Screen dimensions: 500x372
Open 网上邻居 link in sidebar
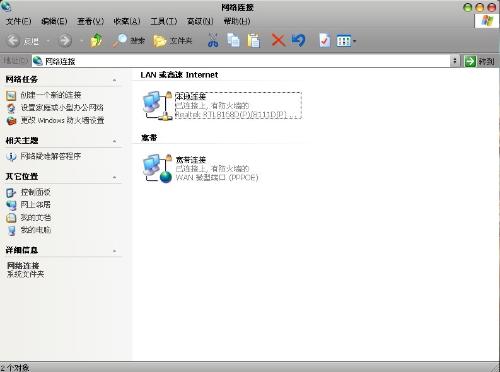coord(36,204)
